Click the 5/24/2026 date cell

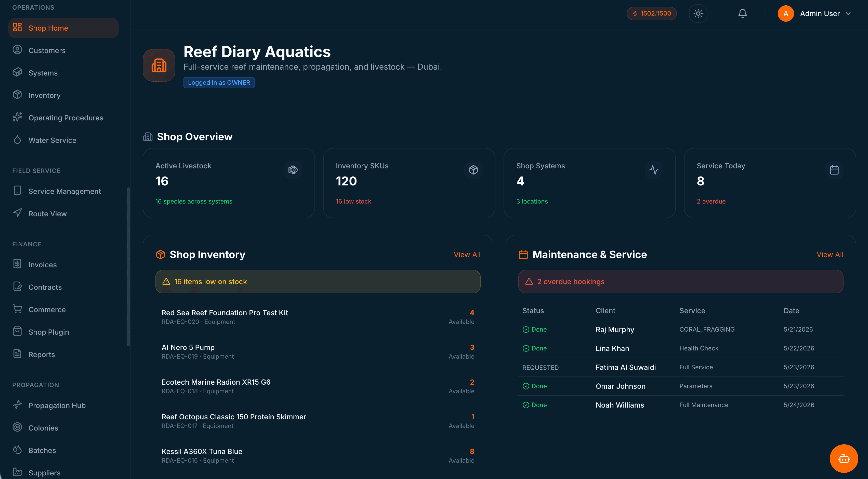pyautogui.click(x=799, y=405)
